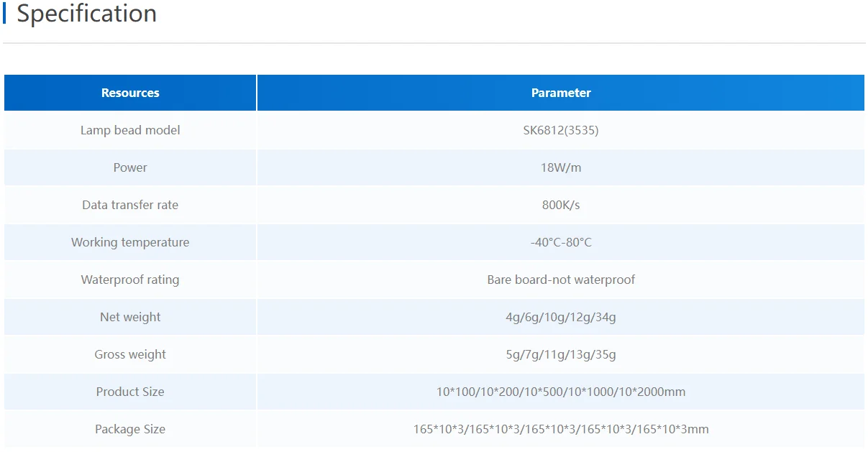
Task: Click the Gross weight label
Action: pyautogui.click(x=130, y=354)
